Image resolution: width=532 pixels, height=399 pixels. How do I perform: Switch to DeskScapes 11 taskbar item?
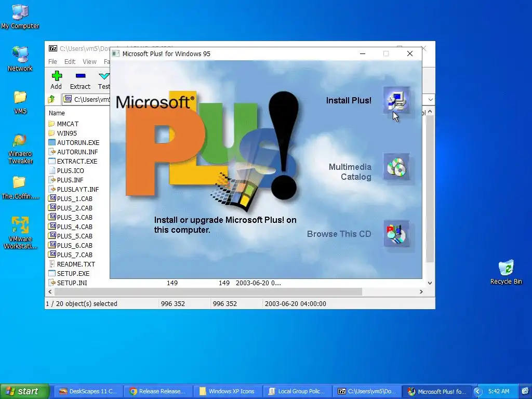(88, 392)
